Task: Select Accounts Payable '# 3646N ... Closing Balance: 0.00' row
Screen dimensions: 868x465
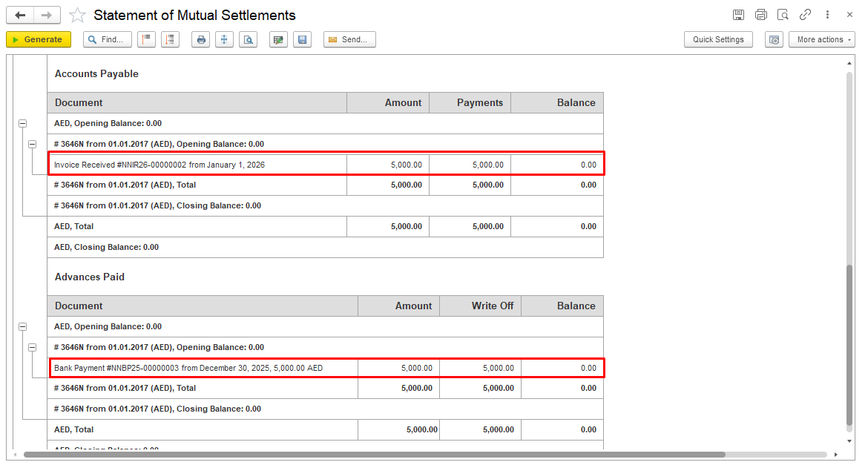Action: 326,205
